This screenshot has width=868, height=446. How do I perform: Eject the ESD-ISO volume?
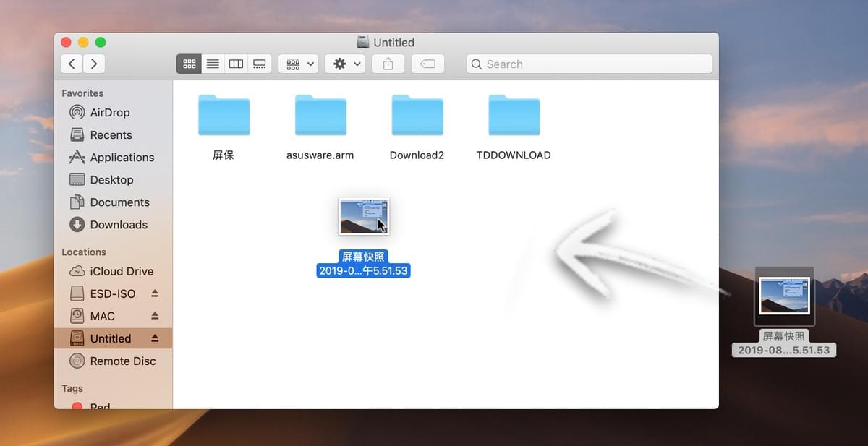[x=155, y=293]
